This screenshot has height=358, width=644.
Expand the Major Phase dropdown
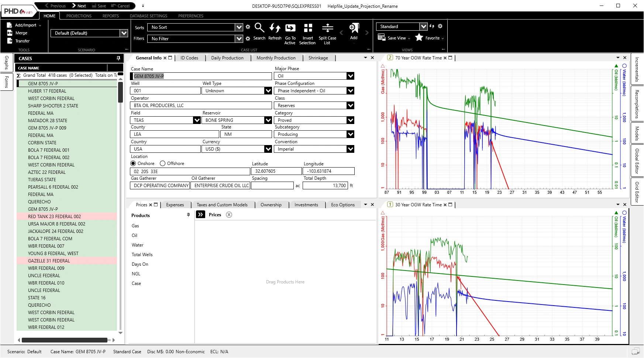(x=350, y=76)
